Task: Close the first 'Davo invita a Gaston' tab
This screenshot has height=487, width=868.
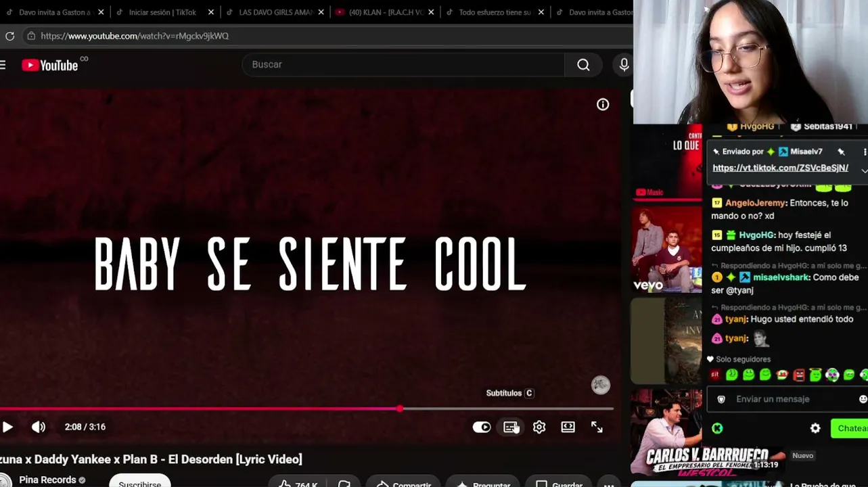Action: pos(101,12)
